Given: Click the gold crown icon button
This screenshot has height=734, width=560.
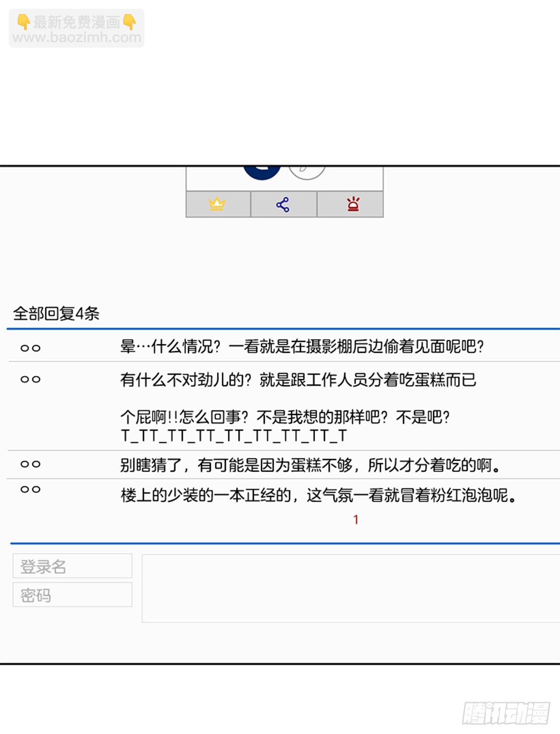Looking at the screenshot, I should click(x=217, y=204).
